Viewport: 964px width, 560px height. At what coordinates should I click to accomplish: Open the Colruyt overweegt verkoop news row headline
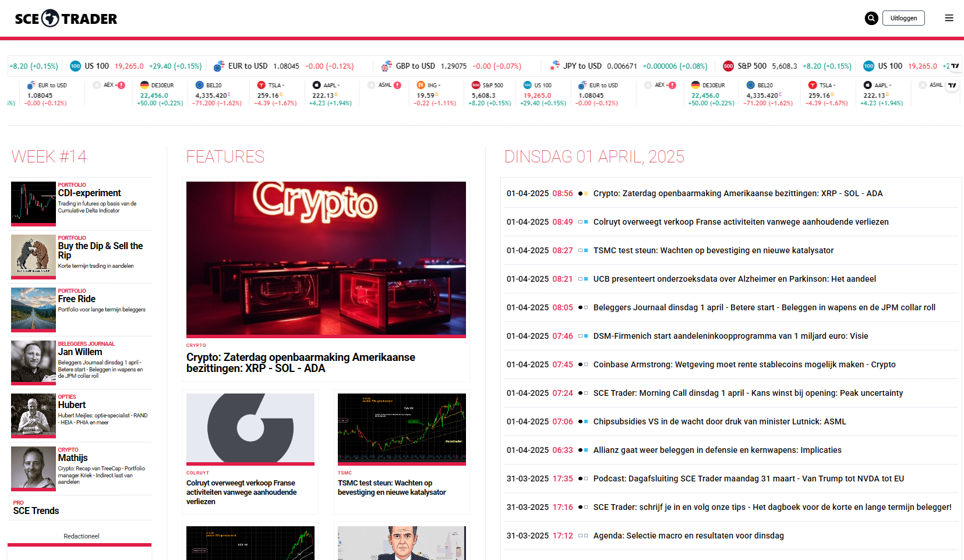click(x=741, y=222)
